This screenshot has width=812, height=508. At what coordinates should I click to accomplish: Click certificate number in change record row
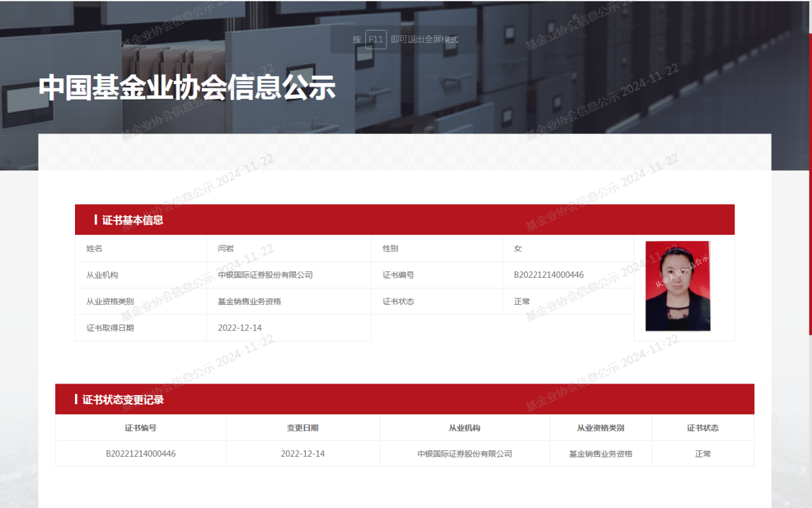(x=140, y=453)
